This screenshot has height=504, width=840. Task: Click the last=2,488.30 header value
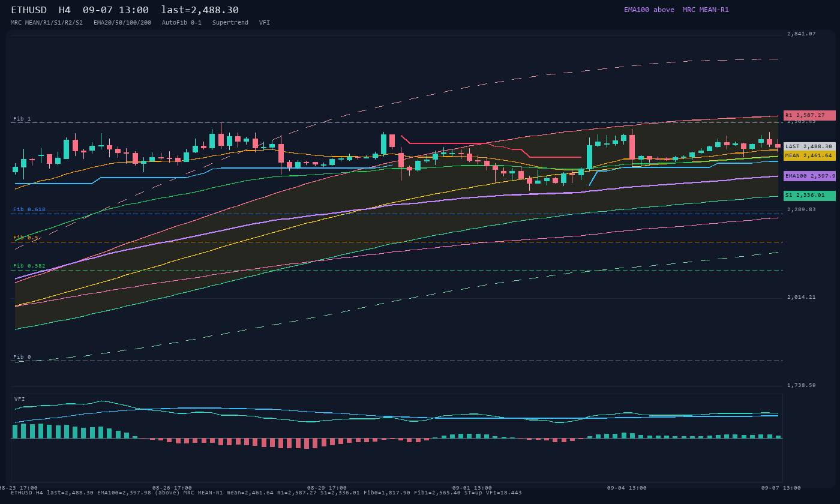(200, 10)
